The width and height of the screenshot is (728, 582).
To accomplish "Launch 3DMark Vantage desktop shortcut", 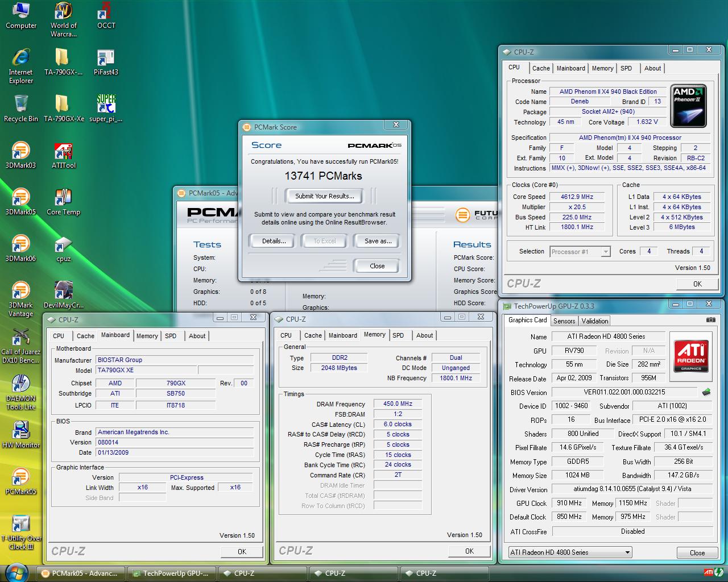I will [20, 299].
